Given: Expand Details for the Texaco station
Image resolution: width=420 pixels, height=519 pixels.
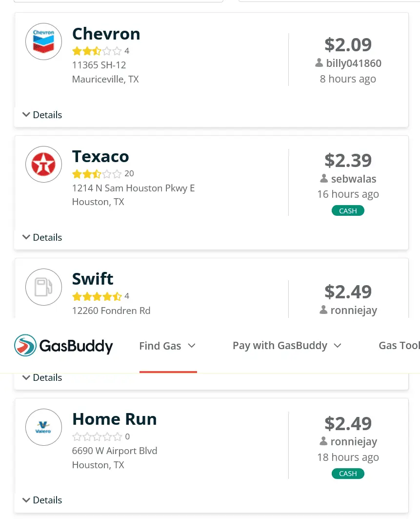Looking at the screenshot, I should pos(42,237).
